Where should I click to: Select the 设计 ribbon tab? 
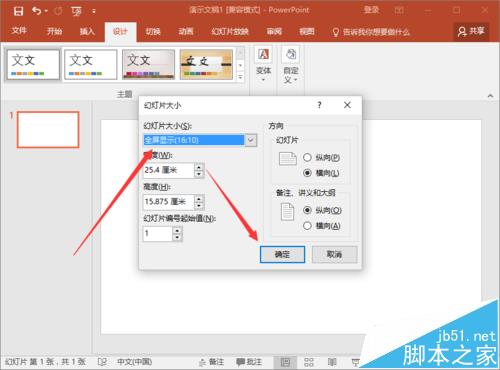[120, 32]
